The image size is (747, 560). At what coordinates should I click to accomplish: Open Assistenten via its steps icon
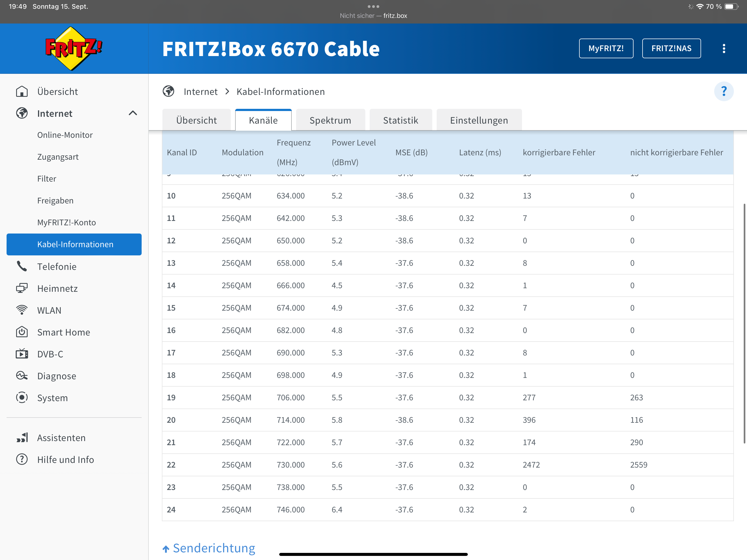(22, 437)
